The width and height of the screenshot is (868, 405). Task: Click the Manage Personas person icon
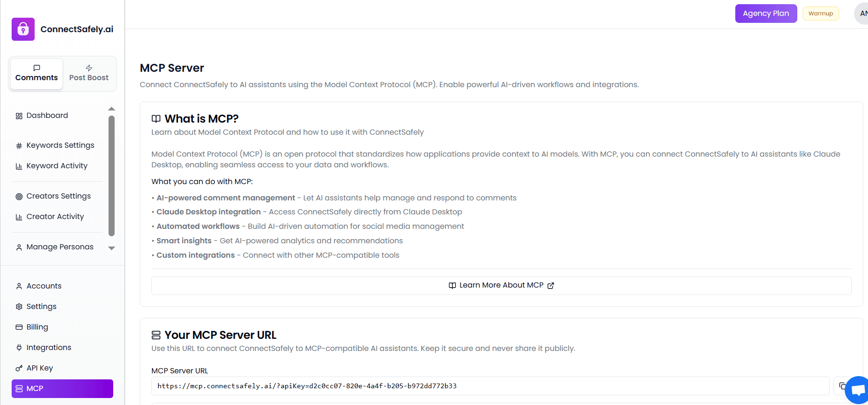(x=19, y=247)
